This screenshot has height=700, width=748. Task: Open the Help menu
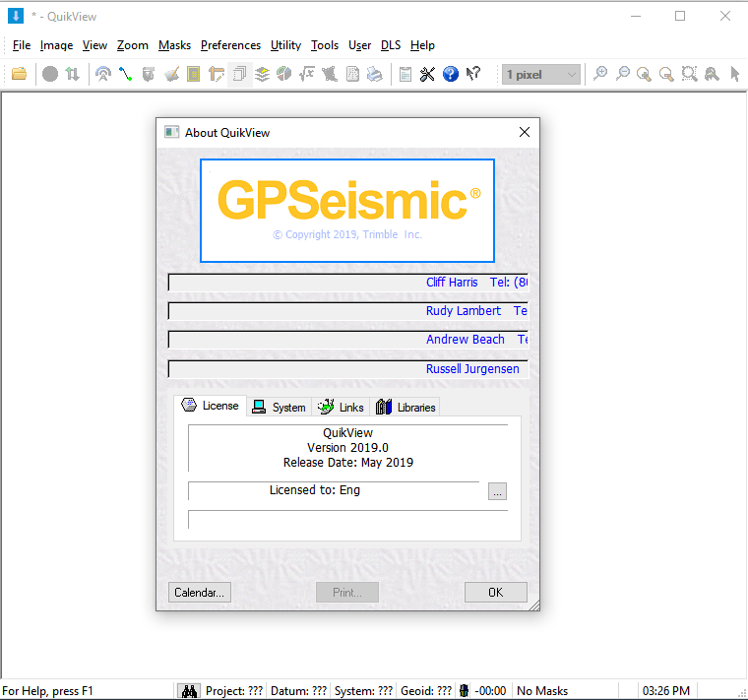(x=422, y=45)
